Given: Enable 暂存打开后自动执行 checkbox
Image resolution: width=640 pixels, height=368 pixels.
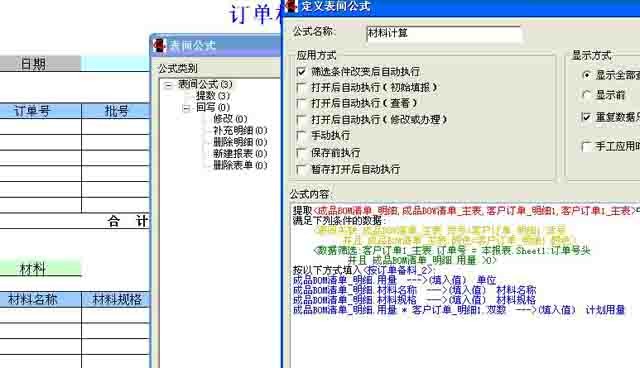Looking at the screenshot, I should point(301,169).
